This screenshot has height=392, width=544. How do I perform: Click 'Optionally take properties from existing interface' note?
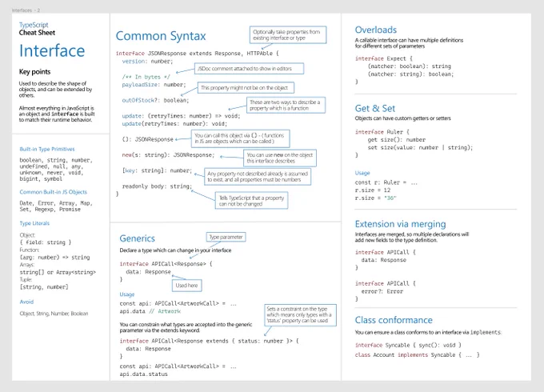288,34
